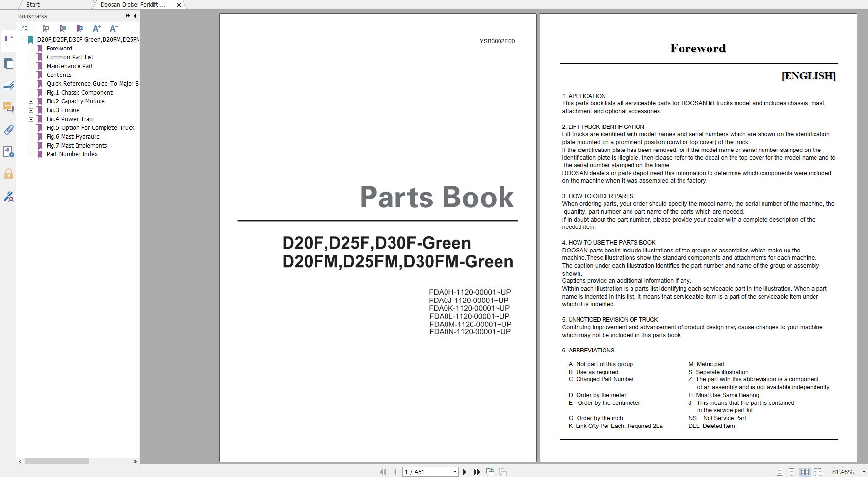
Task: Click the bookmarks scroll-right arrow
Action: coord(135,461)
